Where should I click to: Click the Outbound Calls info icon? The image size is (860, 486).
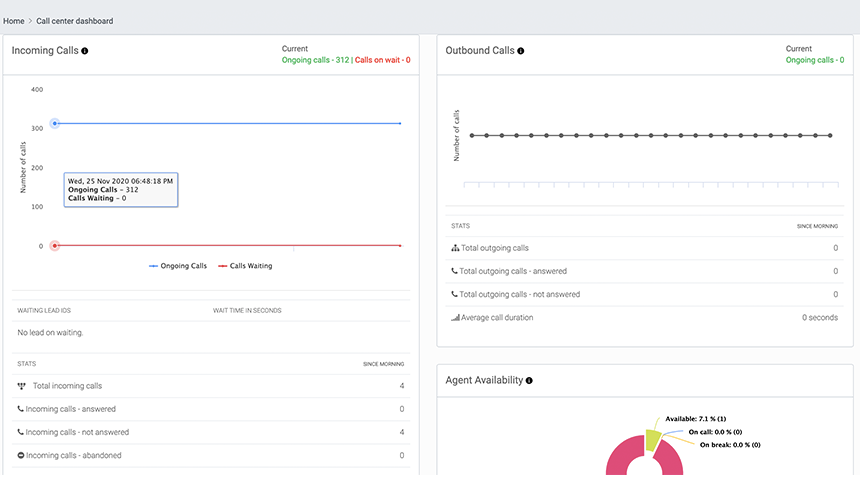click(x=521, y=51)
